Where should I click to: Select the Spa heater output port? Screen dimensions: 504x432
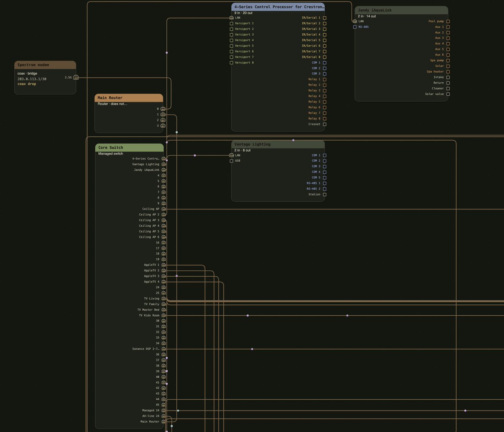coord(448,72)
